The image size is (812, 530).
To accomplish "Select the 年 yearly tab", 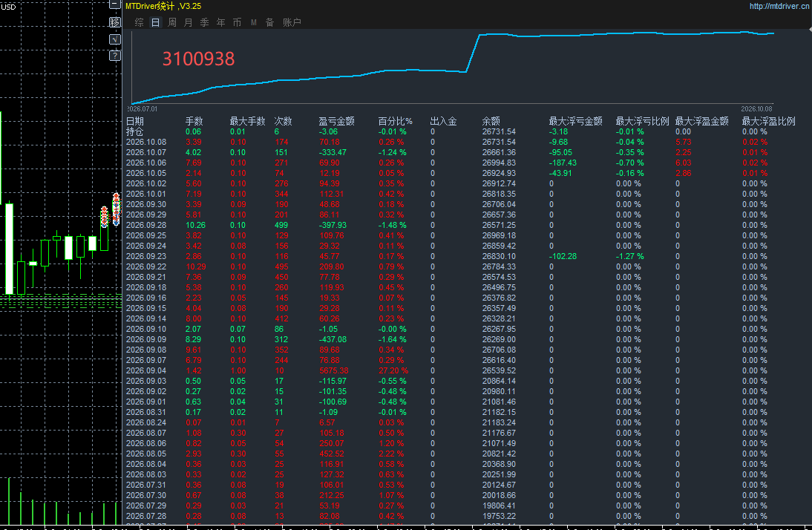I will (220, 22).
